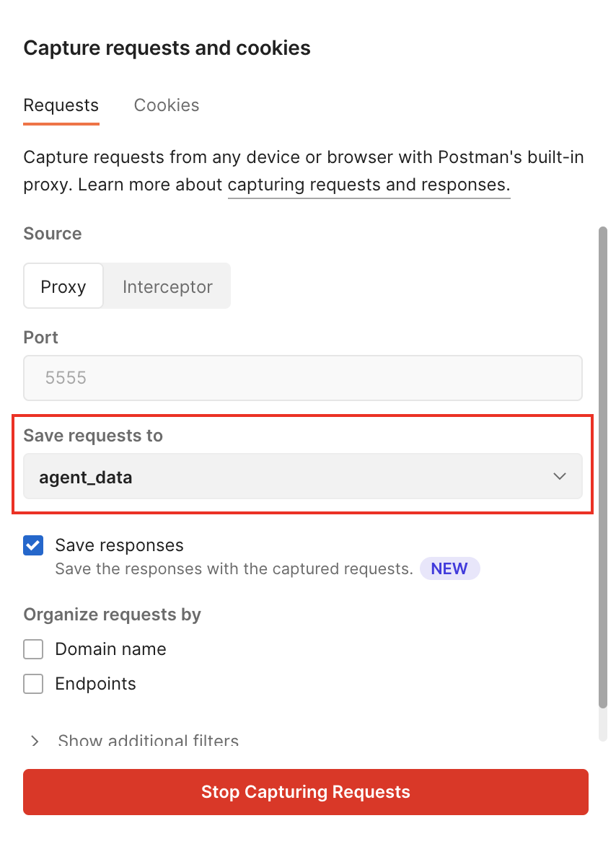Uncheck the Save responses checkbox
This screenshot has width=616, height=844.
coord(33,545)
